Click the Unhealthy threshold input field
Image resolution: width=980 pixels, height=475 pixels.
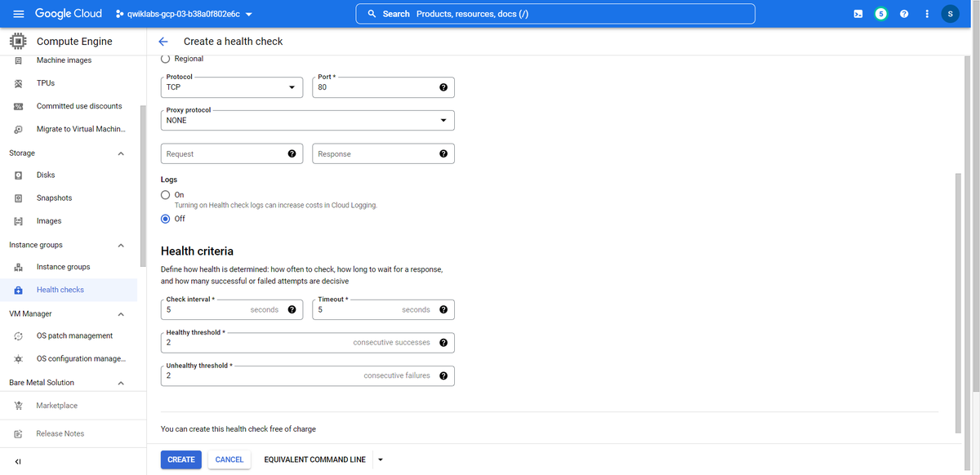pyautogui.click(x=308, y=375)
